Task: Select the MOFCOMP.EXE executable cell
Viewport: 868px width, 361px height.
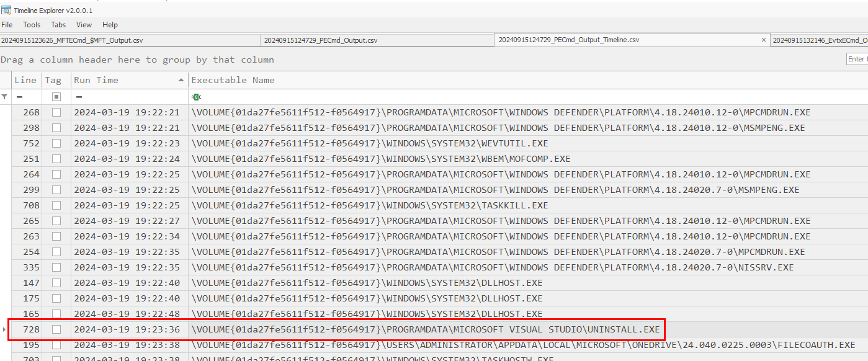Action: coord(528,159)
